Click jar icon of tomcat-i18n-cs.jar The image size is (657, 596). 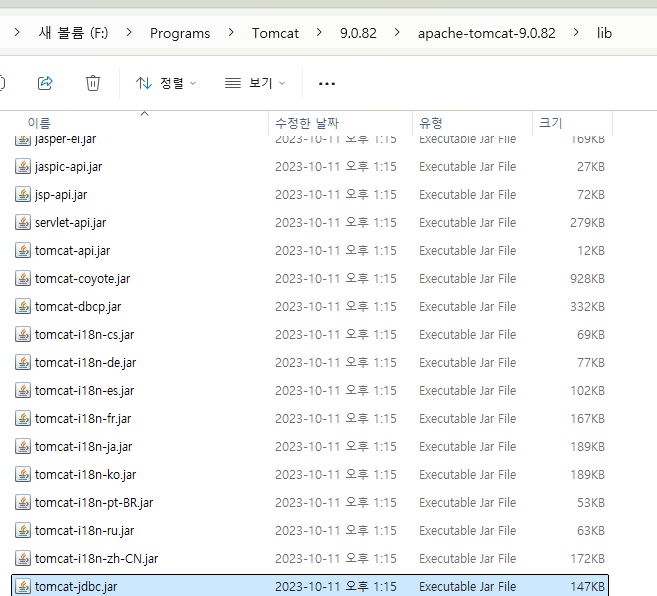23,334
